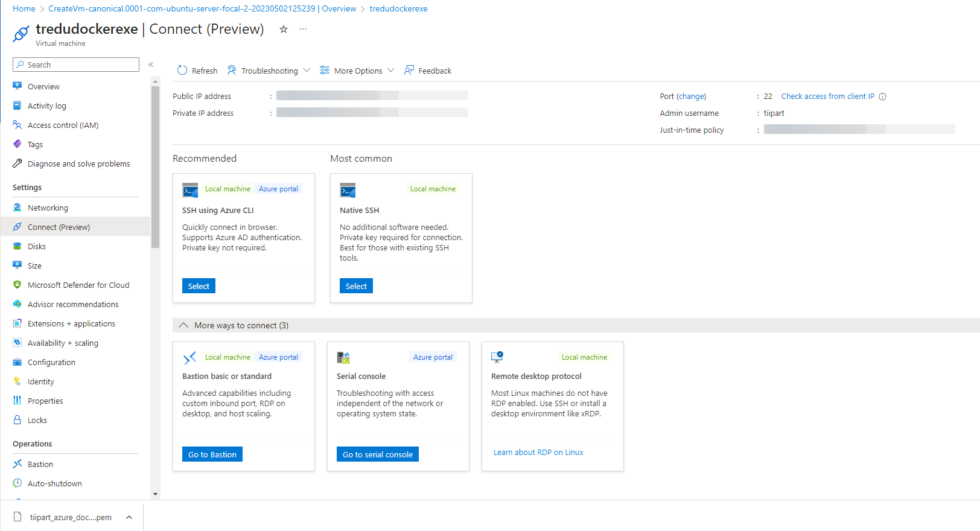Image resolution: width=980 pixels, height=531 pixels.
Task: Click the Bastion icon under Operations
Action: (x=17, y=464)
